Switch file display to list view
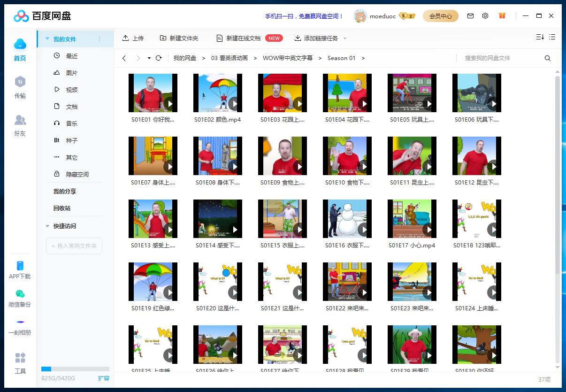The width and height of the screenshot is (566, 392). point(552,37)
